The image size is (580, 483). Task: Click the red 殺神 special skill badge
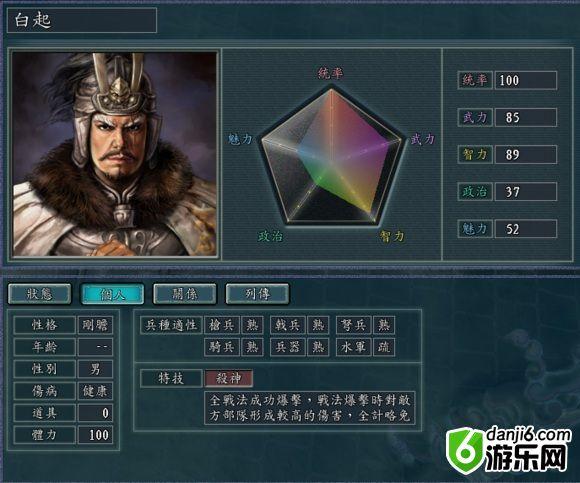coord(229,378)
